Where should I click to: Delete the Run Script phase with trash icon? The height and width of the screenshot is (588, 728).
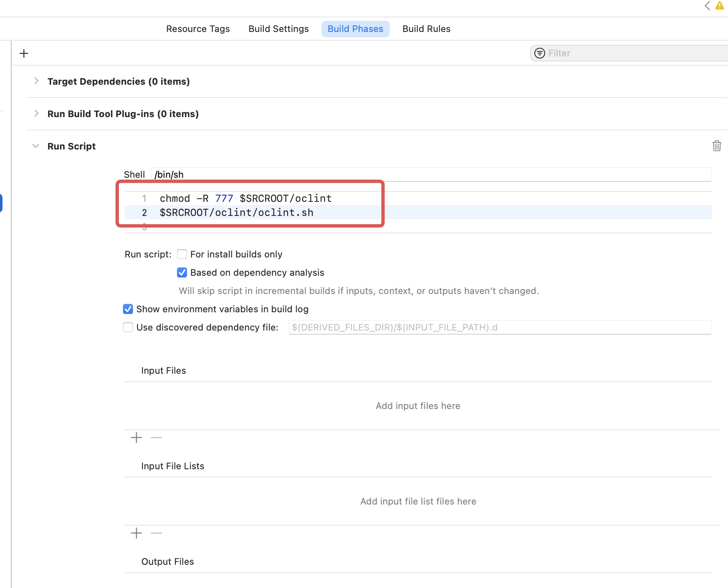pos(716,146)
